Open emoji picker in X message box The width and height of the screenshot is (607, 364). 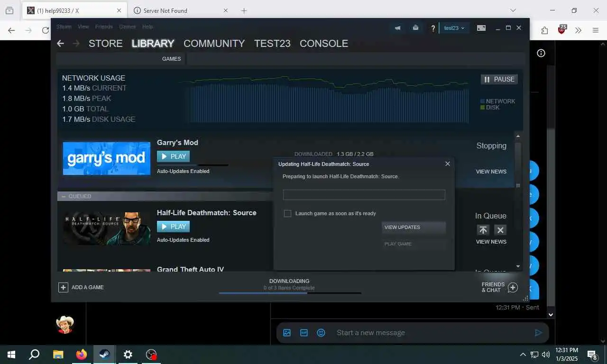pos(321,333)
